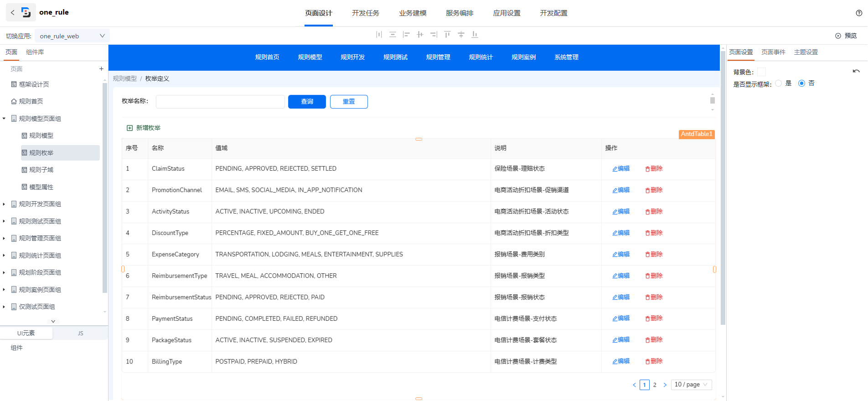The height and width of the screenshot is (401, 868).
Task: Click the trash icon for ClaimStatus row
Action: [647, 169]
